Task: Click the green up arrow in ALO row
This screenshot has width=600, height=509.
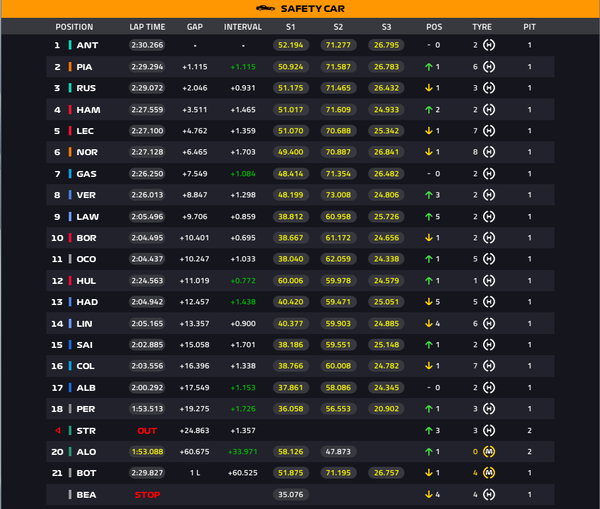Action: pos(429,452)
